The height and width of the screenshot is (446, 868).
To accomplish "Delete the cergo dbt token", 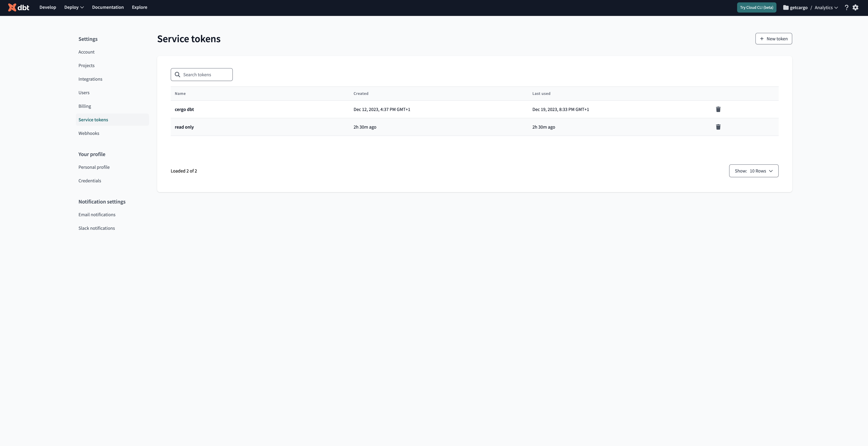I will [x=718, y=109].
